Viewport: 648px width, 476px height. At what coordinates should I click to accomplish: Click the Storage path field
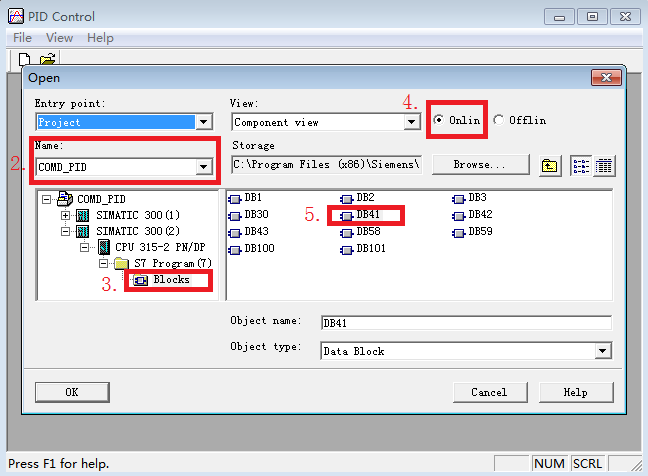(327, 164)
